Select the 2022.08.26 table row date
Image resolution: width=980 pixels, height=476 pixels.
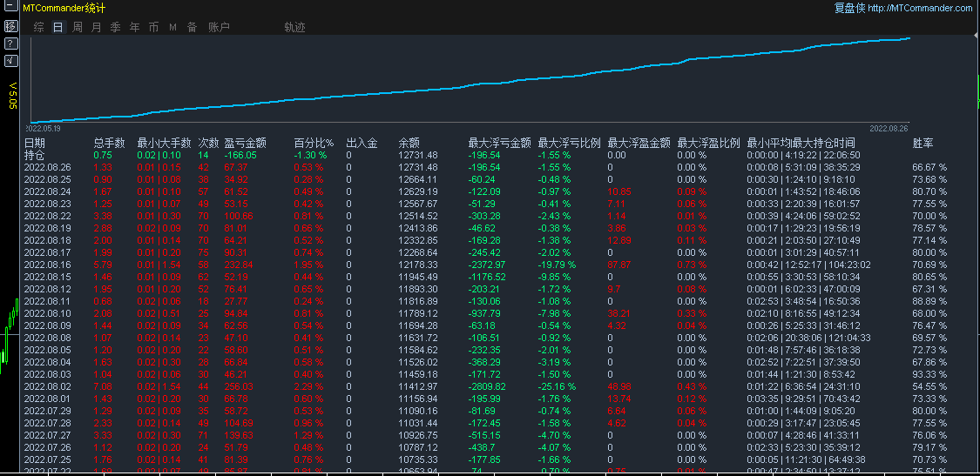[x=49, y=167]
